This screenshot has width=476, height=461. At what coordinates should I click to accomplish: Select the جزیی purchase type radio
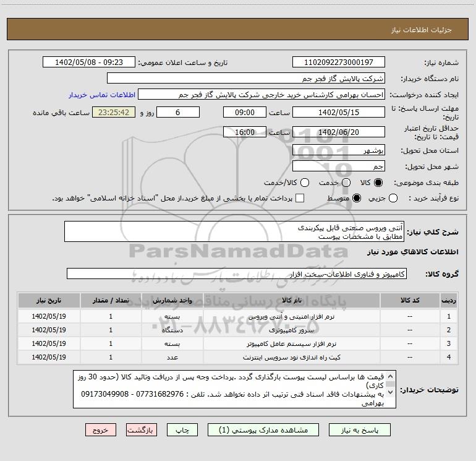coord(393,198)
